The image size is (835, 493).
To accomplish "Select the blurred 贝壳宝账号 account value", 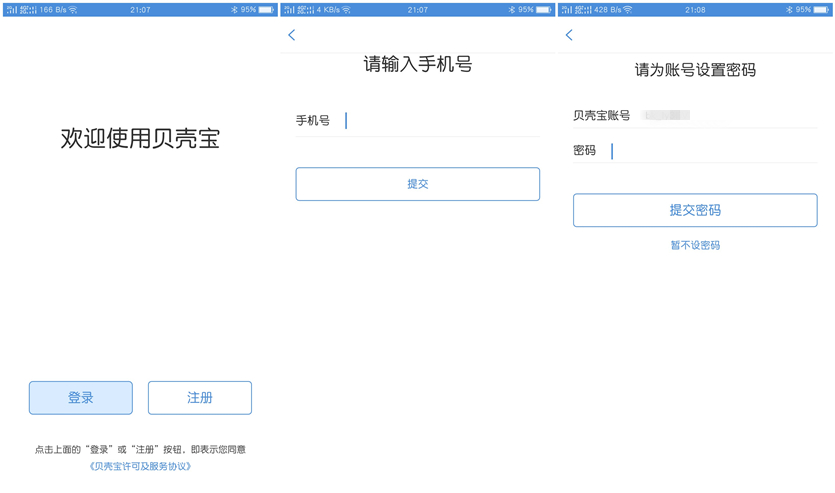I will (666, 115).
